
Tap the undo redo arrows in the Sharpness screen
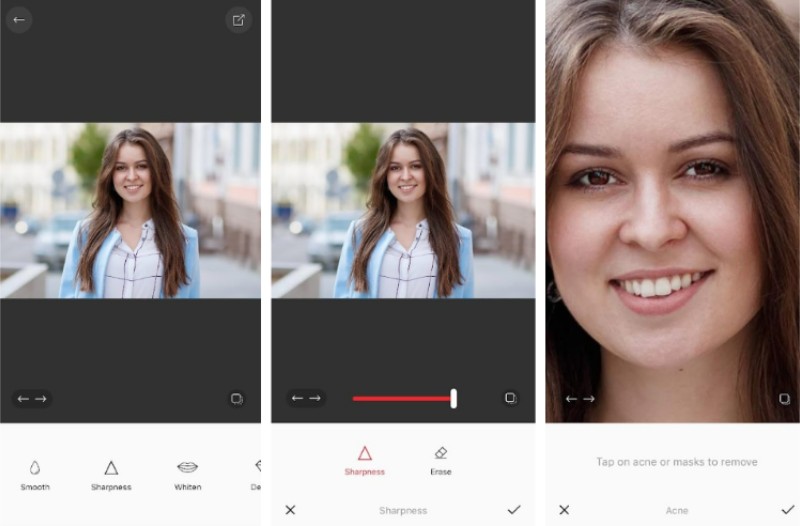pos(306,398)
